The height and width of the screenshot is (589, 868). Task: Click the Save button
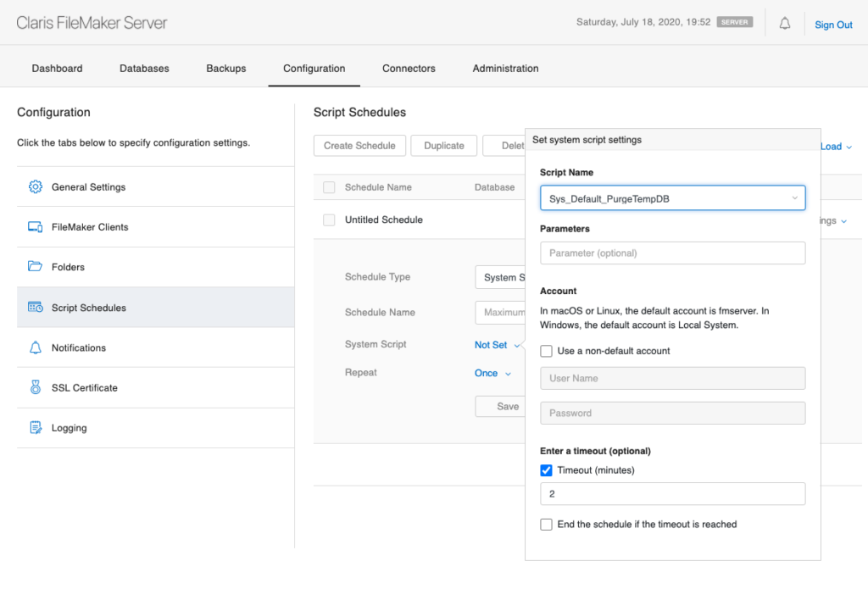500,406
